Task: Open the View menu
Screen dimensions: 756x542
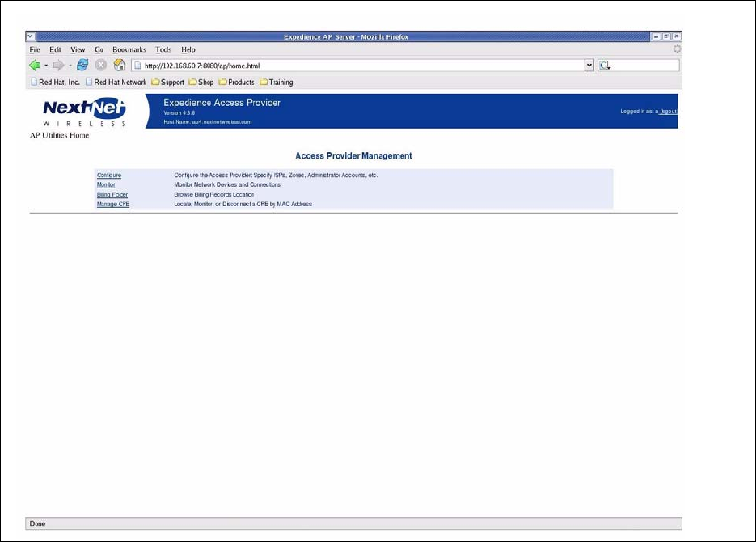Action: click(x=78, y=49)
